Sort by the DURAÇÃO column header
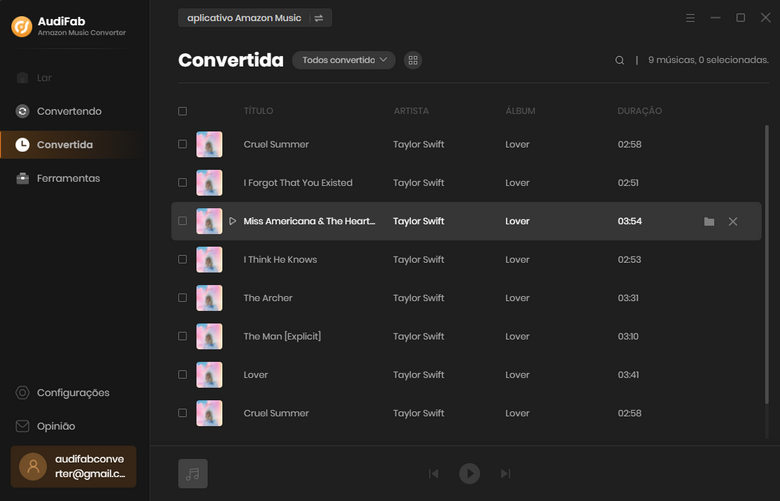 (x=640, y=111)
